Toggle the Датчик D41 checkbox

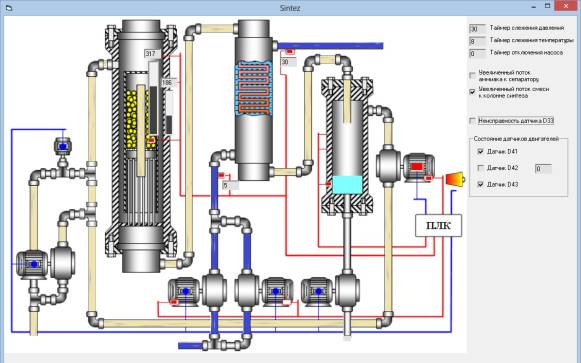481,151
